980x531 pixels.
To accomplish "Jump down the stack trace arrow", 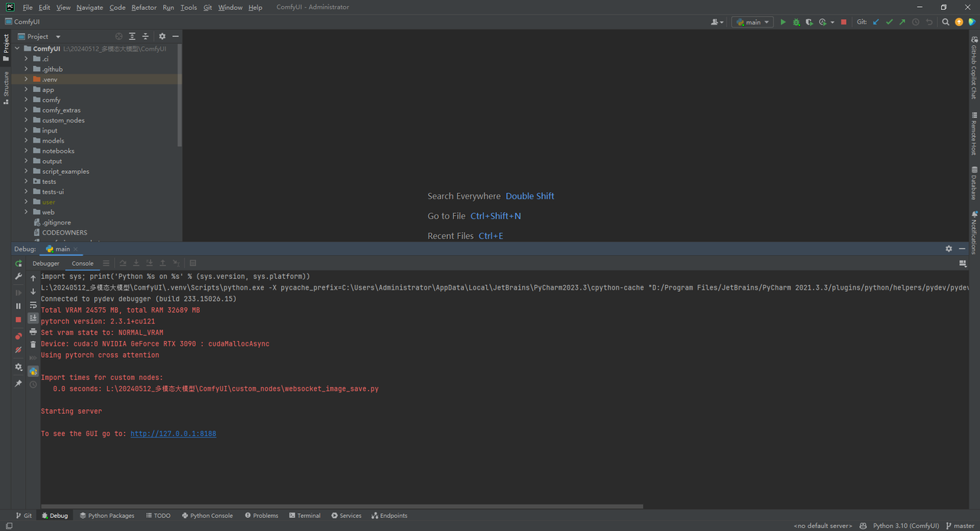I will (33, 291).
